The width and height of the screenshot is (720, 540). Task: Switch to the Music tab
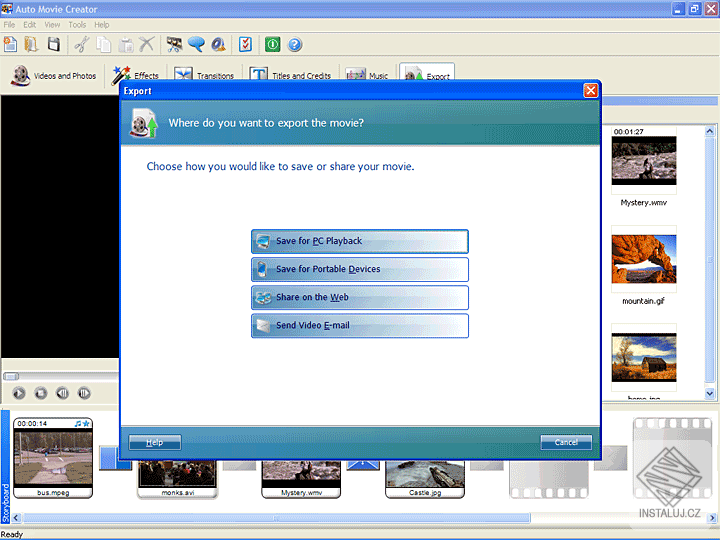point(367,74)
